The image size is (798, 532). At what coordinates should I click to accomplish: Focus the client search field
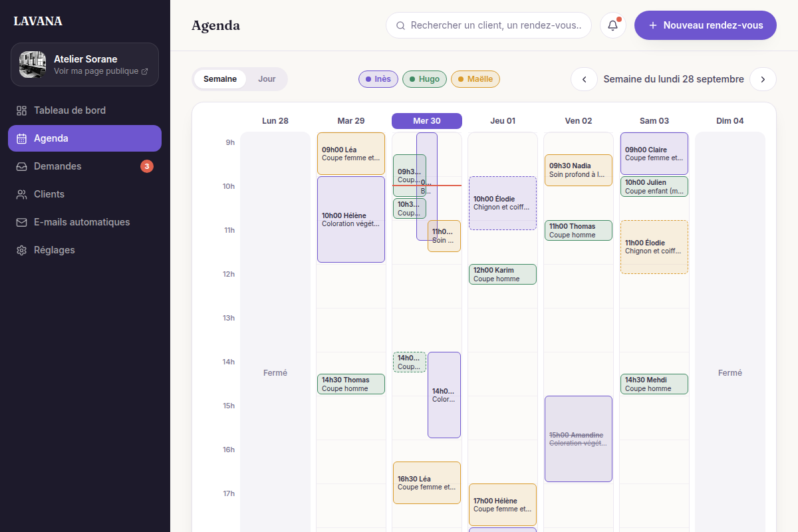pos(489,25)
